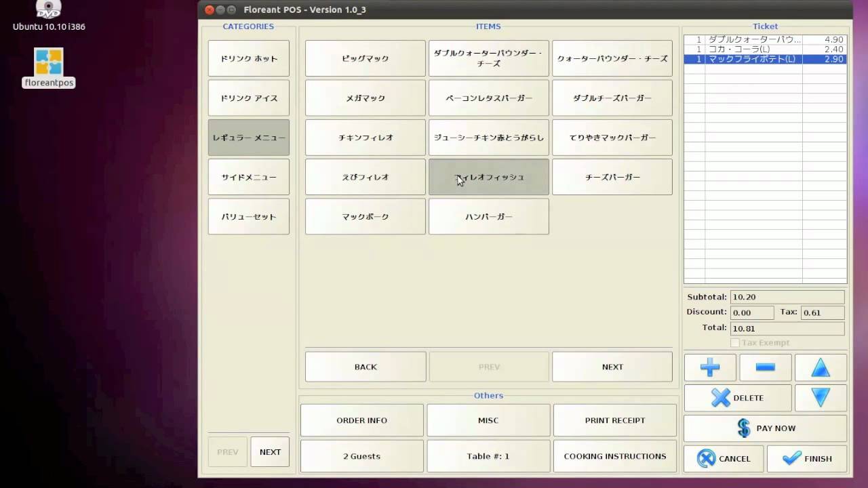Add チキンフィレオ item

click(x=366, y=138)
